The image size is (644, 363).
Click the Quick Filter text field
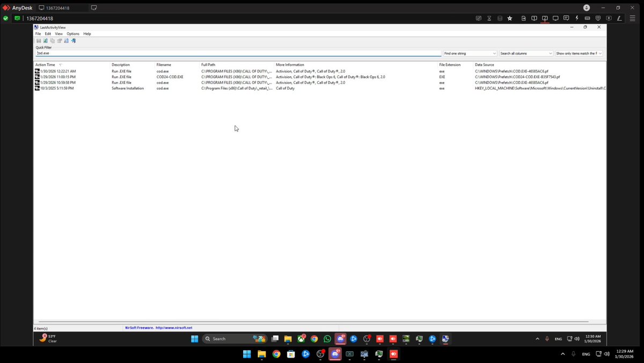[238, 54]
